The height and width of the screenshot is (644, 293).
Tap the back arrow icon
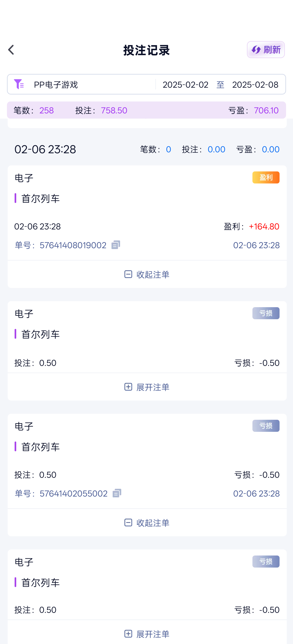tap(11, 50)
